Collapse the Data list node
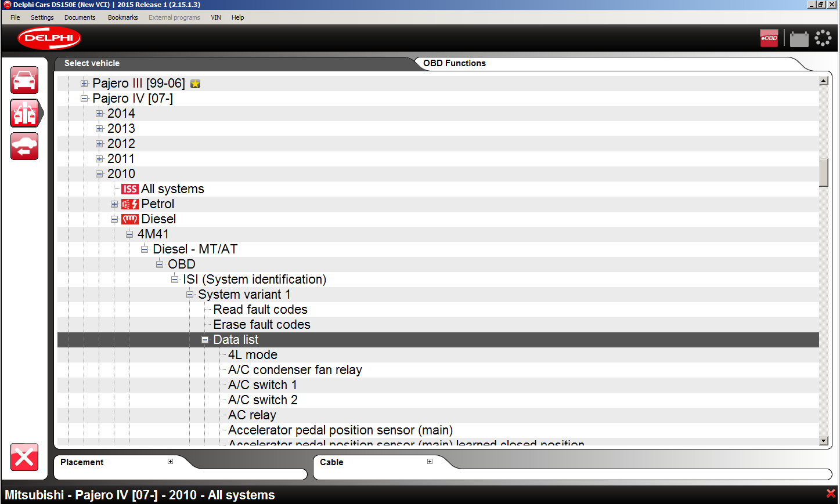840x504 pixels. [x=205, y=340]
